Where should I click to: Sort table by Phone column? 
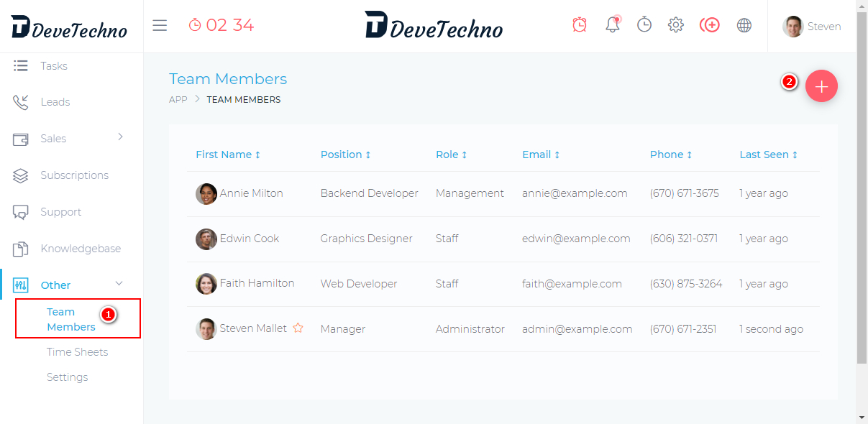(671, 155)
